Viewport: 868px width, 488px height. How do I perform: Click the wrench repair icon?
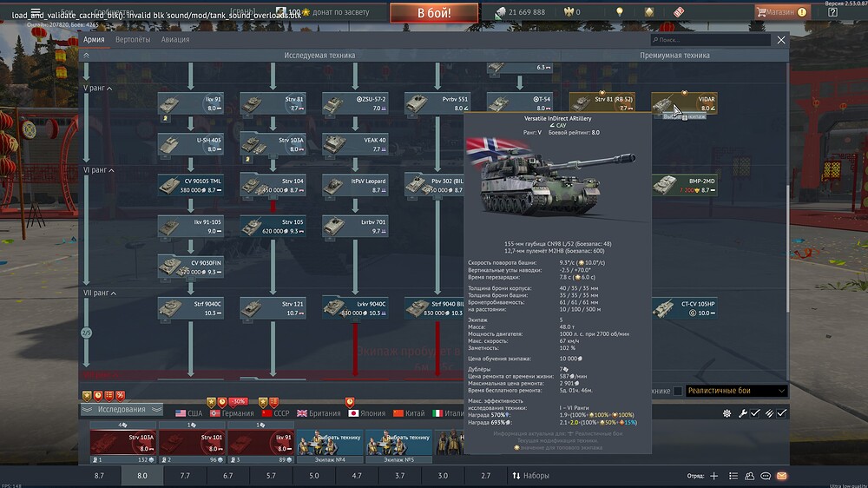coord(742,413)
